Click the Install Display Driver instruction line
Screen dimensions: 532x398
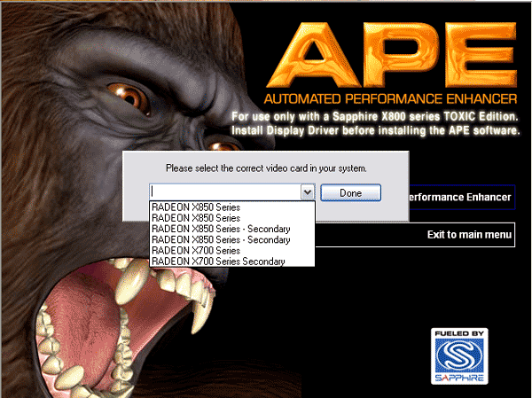click(x=374, y=130)
